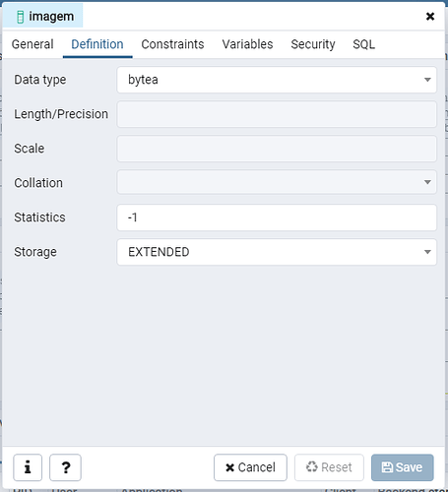The width and height of the screenshot is (448, 492).
Task: View the SQL tab
Action: tap(363, 44)
